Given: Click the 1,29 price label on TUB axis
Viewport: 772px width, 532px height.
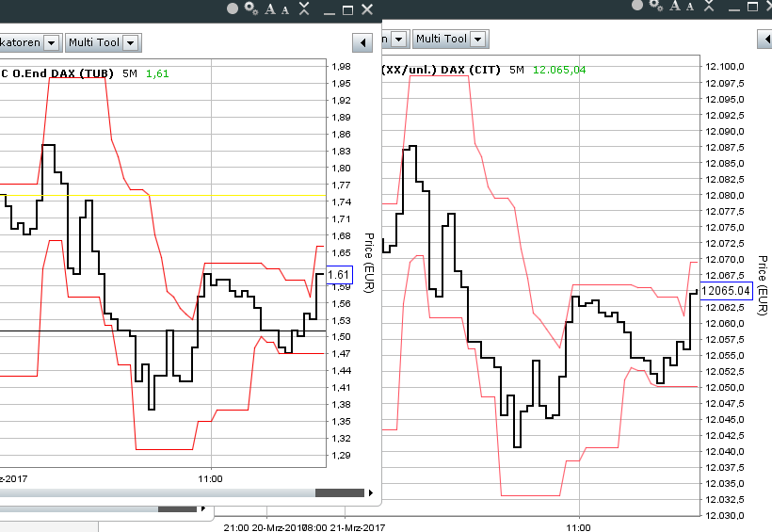Looking at the screenshot, I should (x=341, y=455).
